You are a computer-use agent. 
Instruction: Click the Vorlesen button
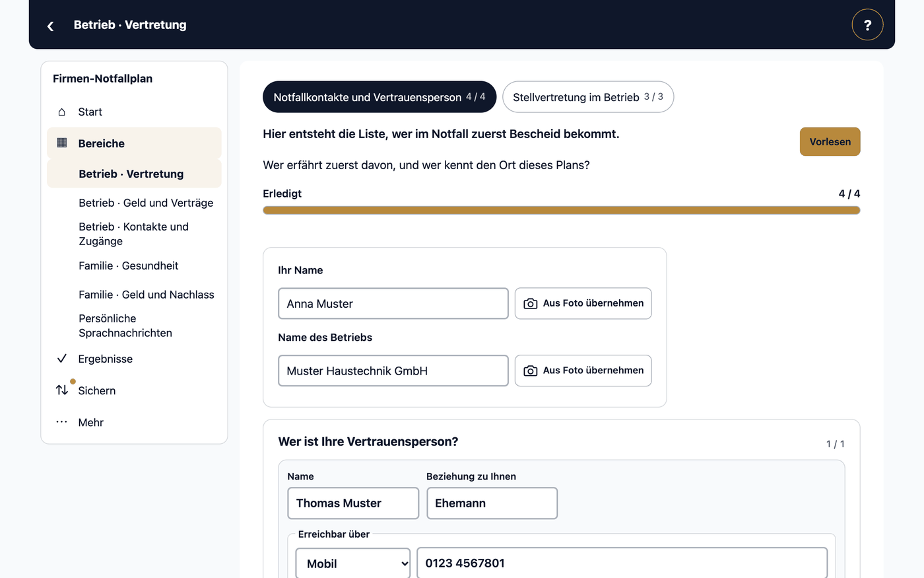[830, 141]
